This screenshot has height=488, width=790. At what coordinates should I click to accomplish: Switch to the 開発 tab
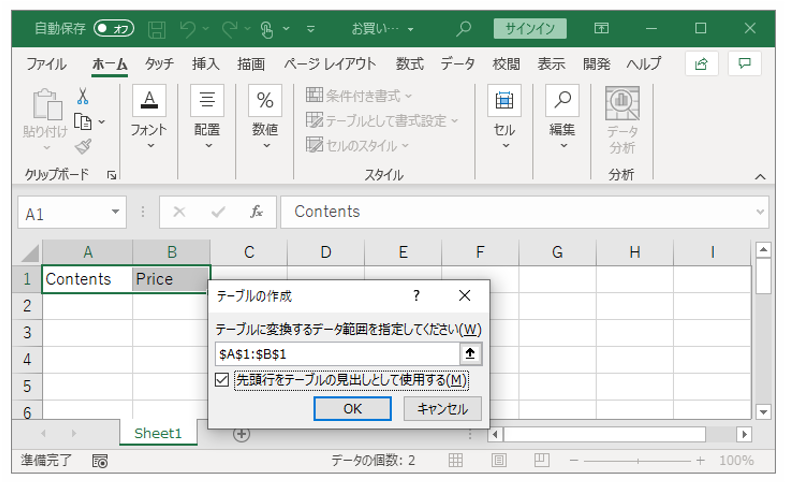click(597, 64)
